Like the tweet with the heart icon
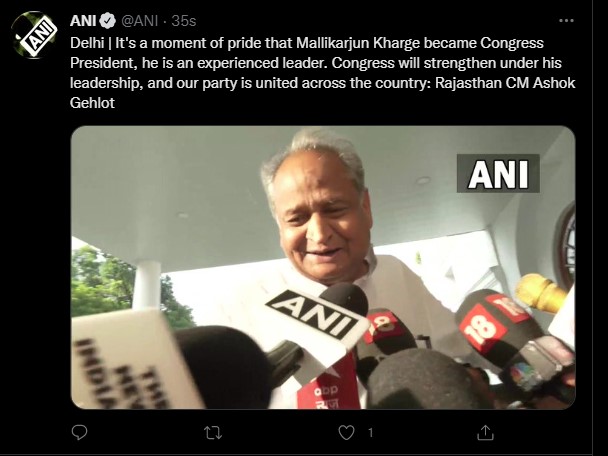 (346, 432)
